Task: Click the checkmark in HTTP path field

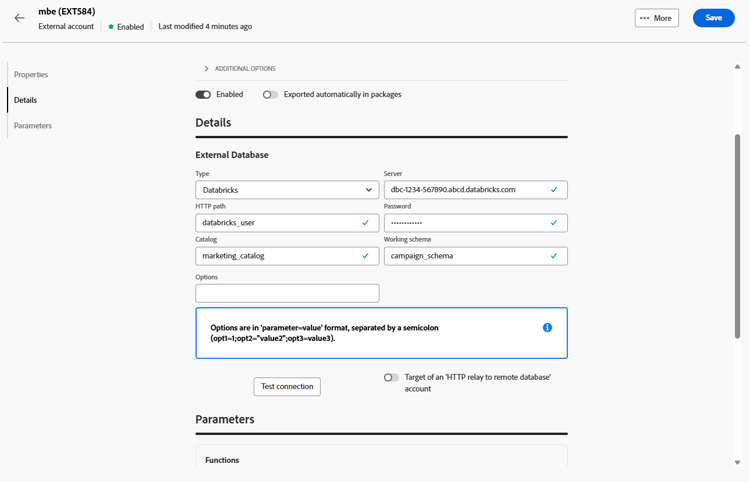Action: coord(365,223)
